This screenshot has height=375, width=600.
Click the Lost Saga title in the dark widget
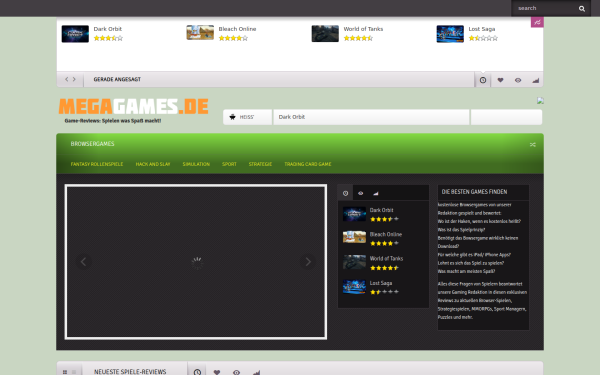(x=381, y=283)
